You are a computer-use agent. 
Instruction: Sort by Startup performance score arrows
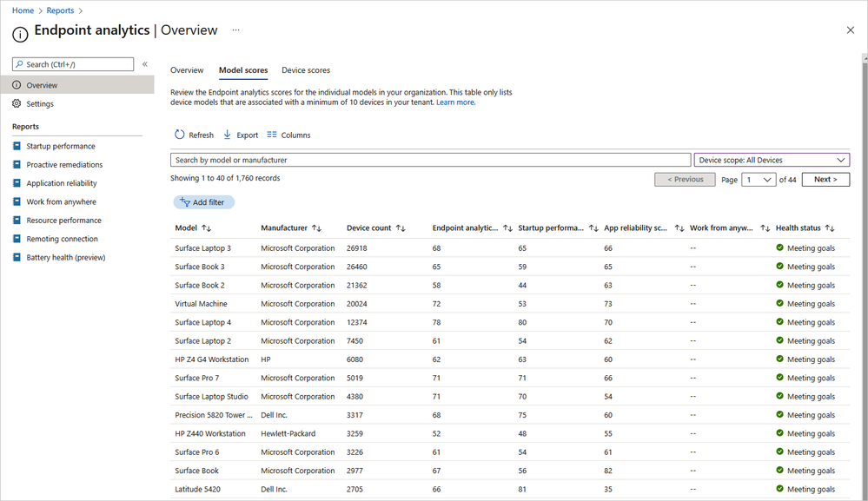click(x=593, y=227)
